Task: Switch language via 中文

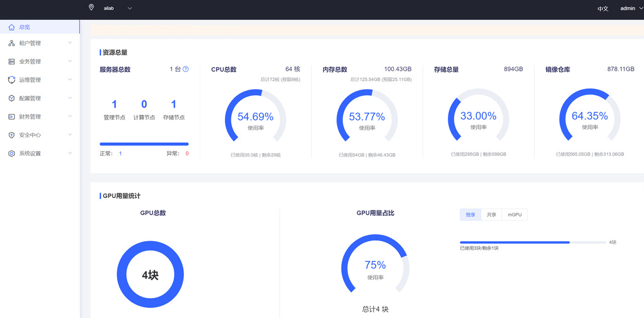Action: 603,9
